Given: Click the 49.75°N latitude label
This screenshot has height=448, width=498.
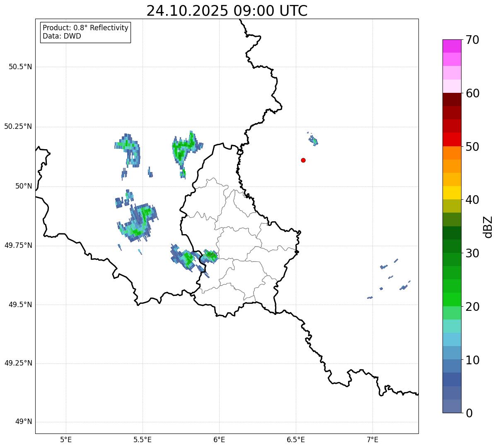Looking at the screenshot, I should [18, 245].
